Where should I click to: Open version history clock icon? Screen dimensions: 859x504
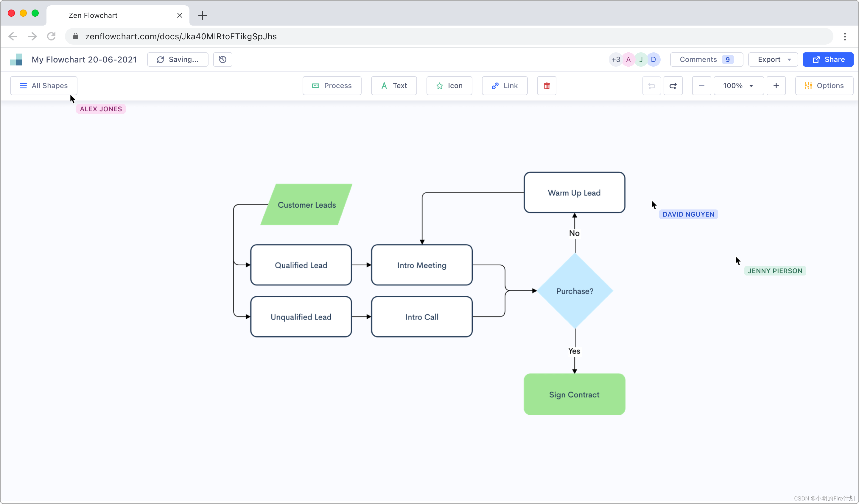pyautogui.click(x=222, y=60)
